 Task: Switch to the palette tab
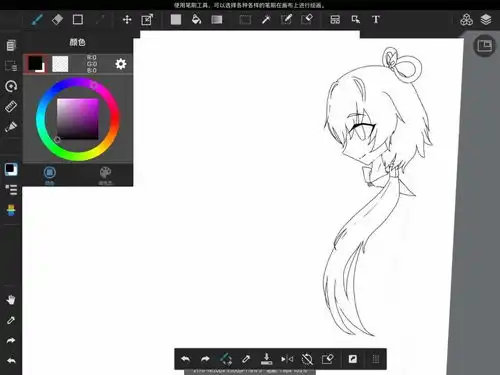click(x=105, y=176)
